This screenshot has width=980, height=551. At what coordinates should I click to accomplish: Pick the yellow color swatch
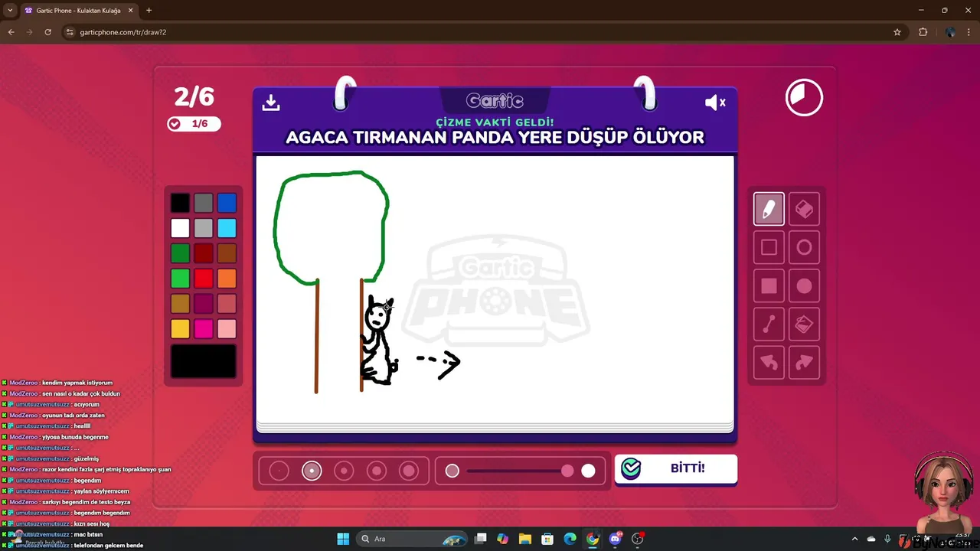click(x=180, y=329)
